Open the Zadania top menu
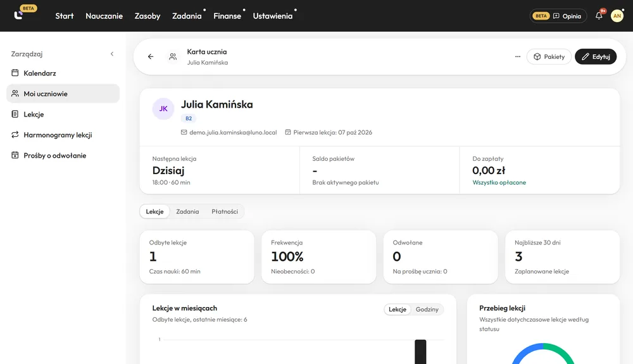The height and width of the screenshot is (364, 633). 187,16
